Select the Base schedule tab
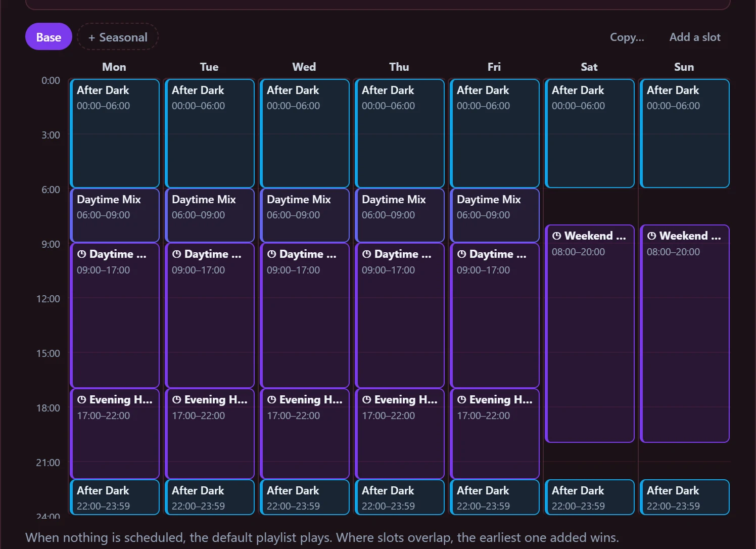The image size is (756, 549). [49, 37]
